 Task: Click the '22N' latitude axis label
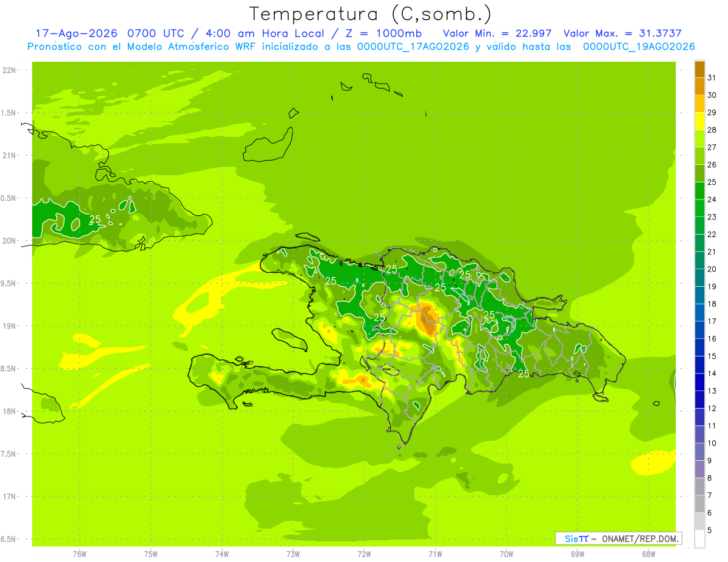click(10, 70)
